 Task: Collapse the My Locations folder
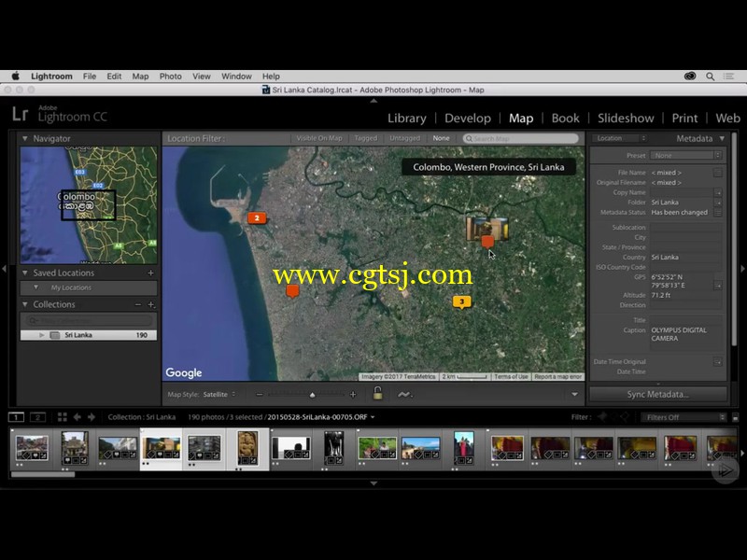click(x=36, y=287)
